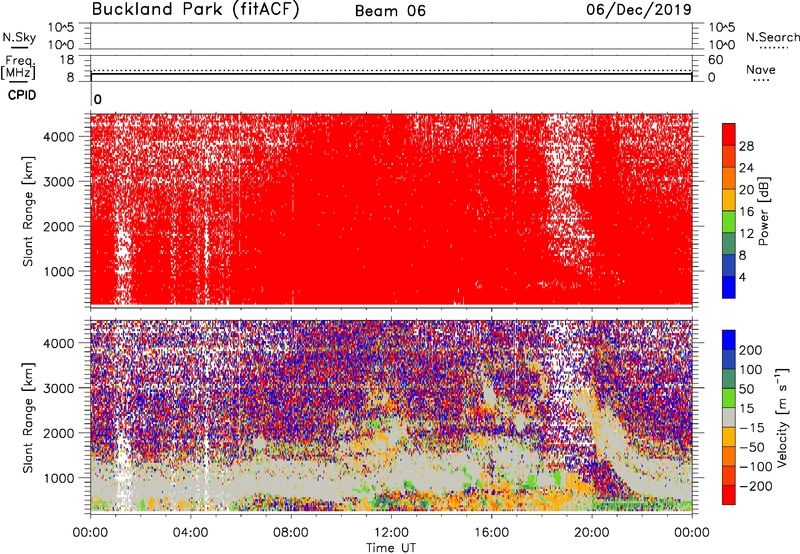Click the 'Buckland Park (fitACF)' title text
The image size is (800, 554).
195,9
